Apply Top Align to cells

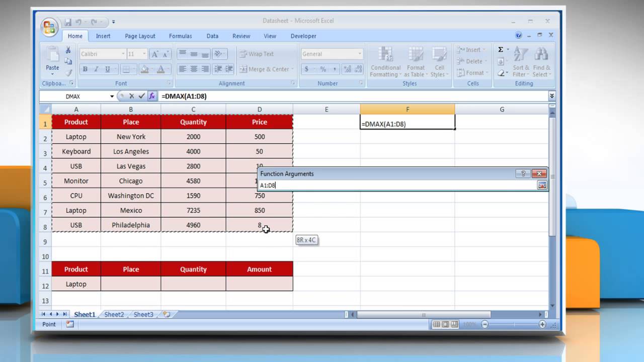click(182, 54)
